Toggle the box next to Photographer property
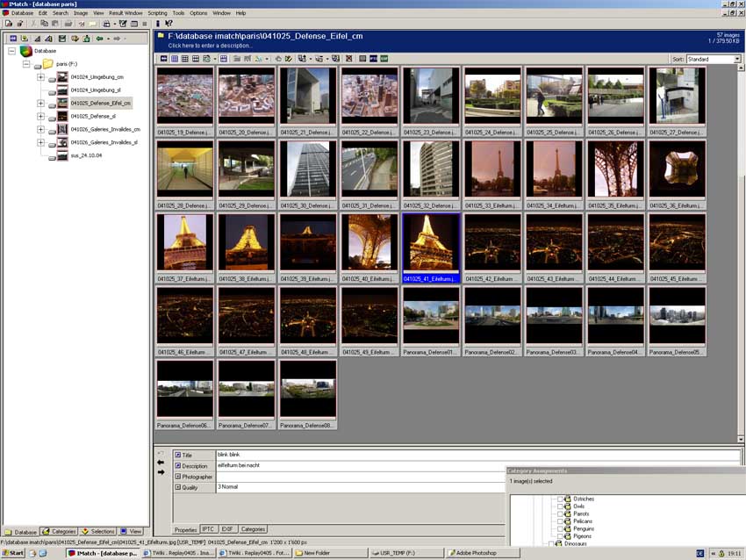Screen dimensions: 746x560 click(178, 477)
